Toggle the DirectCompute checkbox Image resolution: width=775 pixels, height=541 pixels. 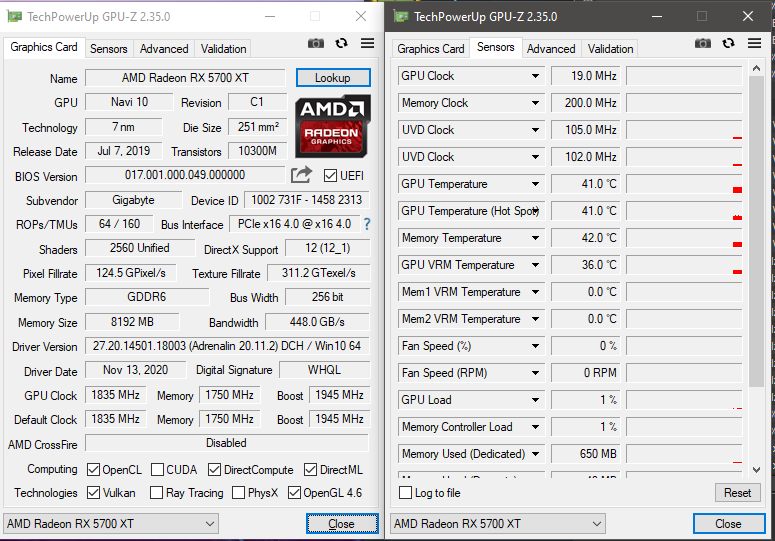[x=215, y=469]
